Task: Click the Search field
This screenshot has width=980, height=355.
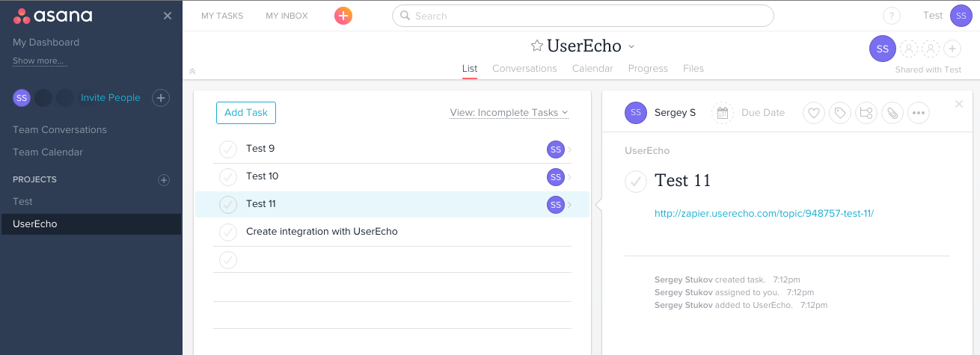Action: 583,16
